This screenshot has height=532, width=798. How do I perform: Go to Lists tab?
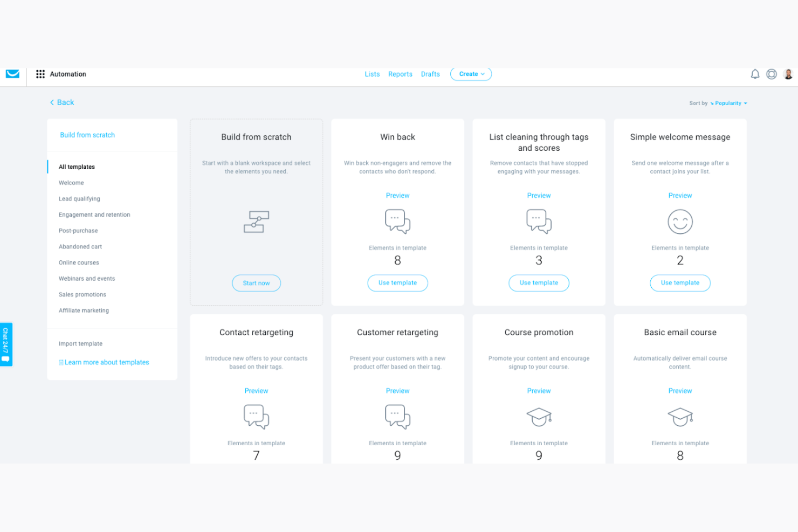pyautogui.click(x=372, y=74)
